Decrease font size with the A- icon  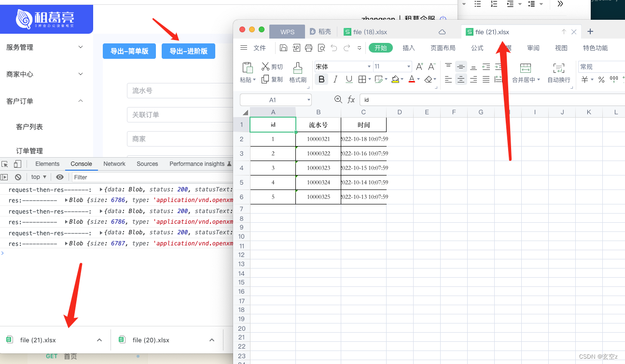coord(432,67)
